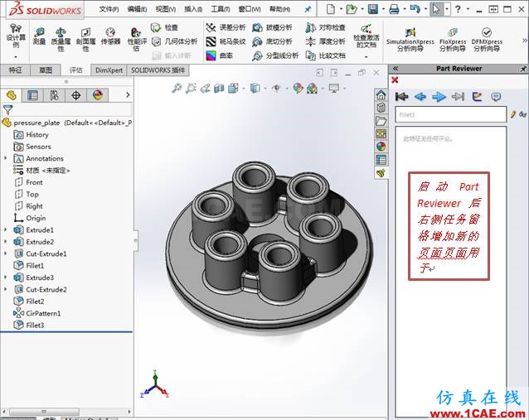
Task: Open the Design Study tool
Action: 16,36
